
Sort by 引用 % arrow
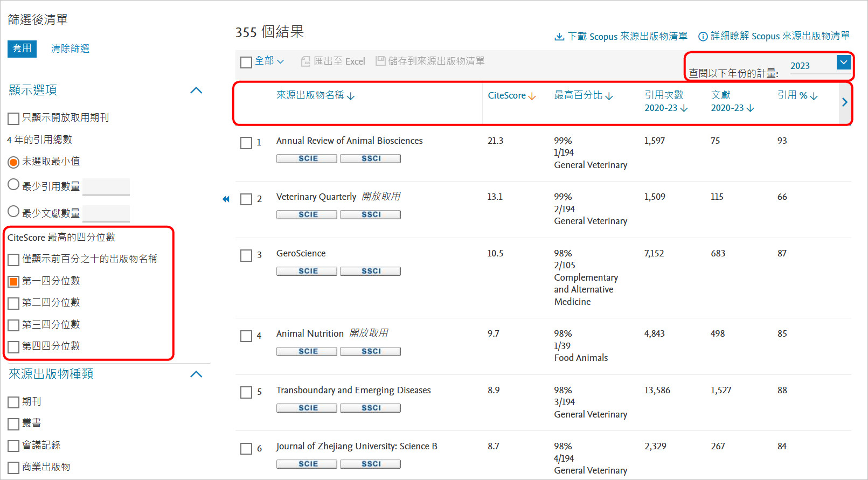(x=814, y=96)
